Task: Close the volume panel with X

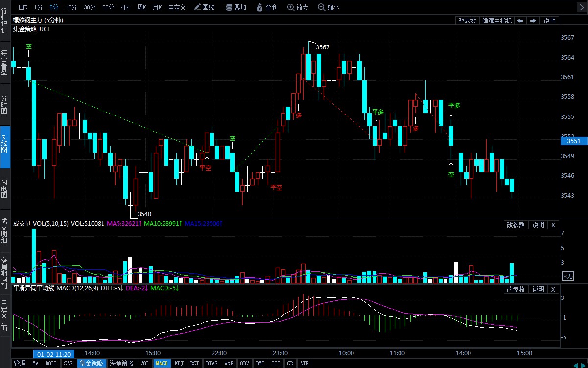Action: pyautogui.click(x=553, y=225)
